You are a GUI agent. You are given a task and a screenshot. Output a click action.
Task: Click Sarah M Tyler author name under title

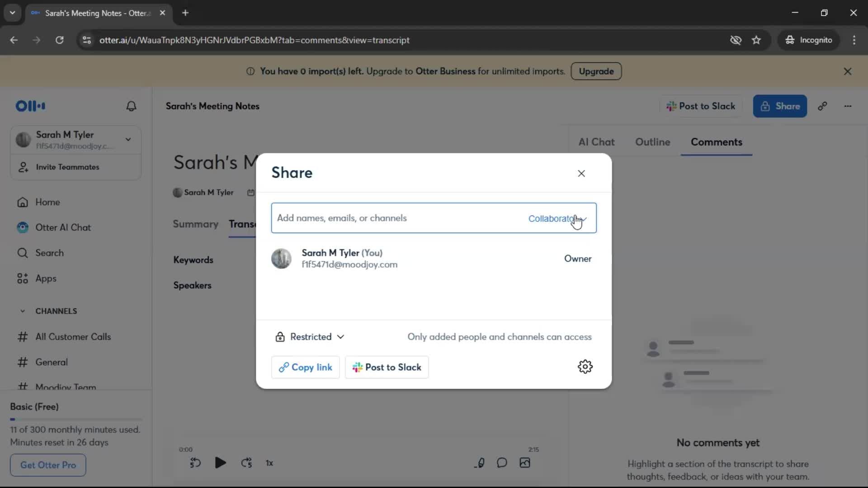[x=208, y=192]
